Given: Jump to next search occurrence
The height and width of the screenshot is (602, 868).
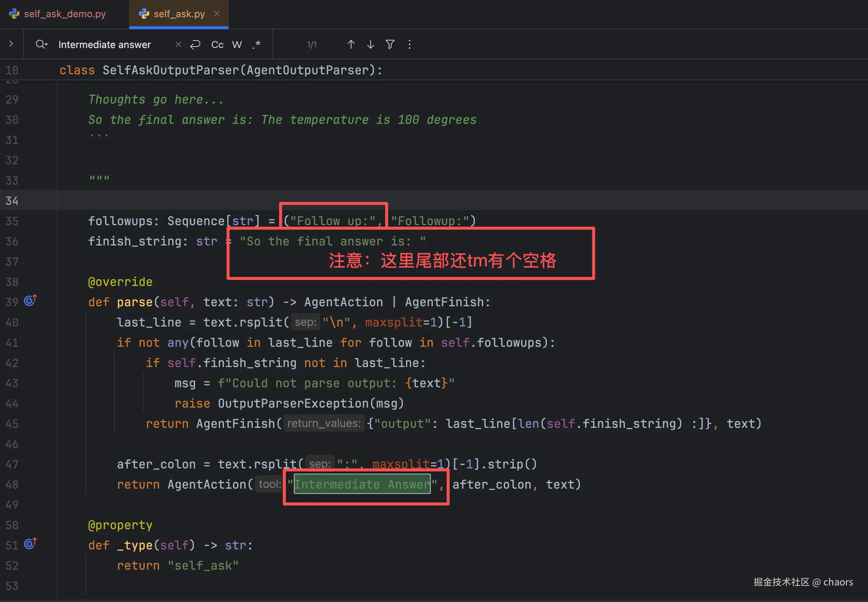Looking at the screenshot, I should (370, 45).
